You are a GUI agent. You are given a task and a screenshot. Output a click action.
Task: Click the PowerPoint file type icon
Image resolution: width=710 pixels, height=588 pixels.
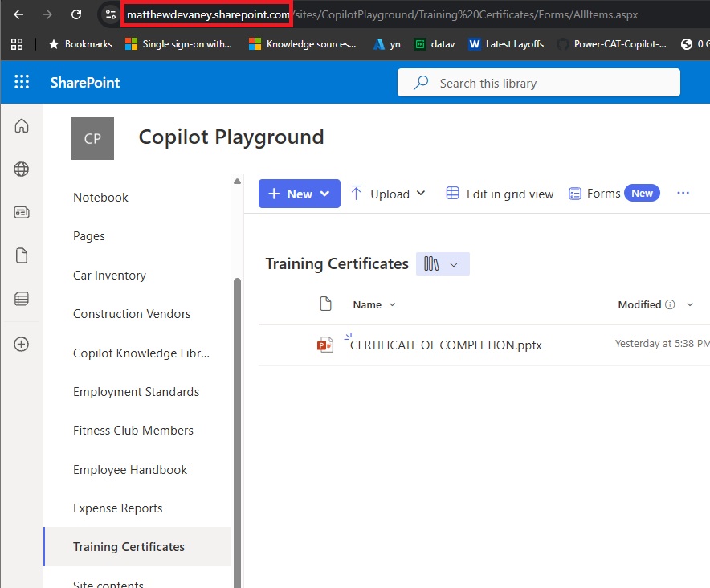click(x=324, y=345)
